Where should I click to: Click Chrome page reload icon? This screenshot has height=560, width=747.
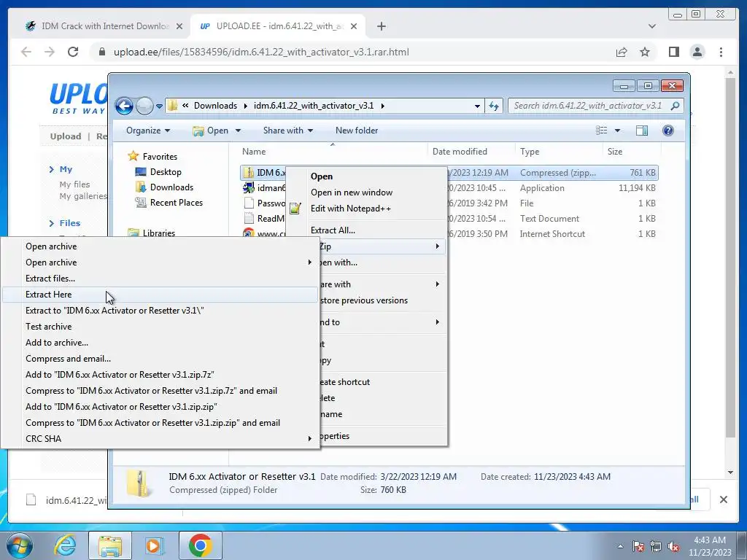[73, 52]
